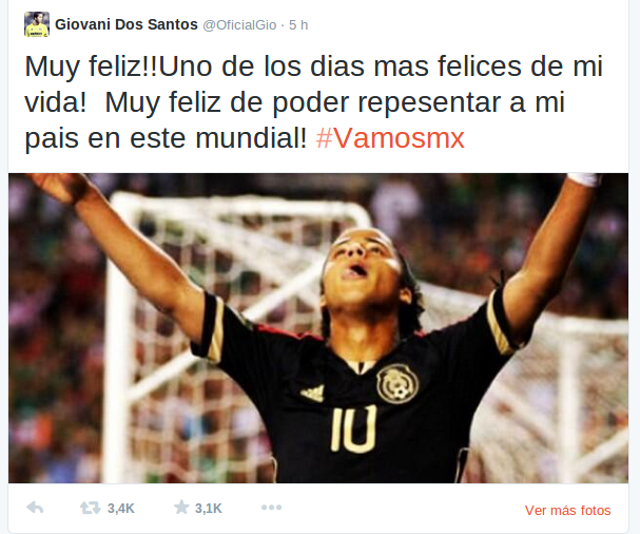The height and width of the screenshot is (534, 640).
Task: Open the attached celebration photo
Action: [x=318, y=328]
